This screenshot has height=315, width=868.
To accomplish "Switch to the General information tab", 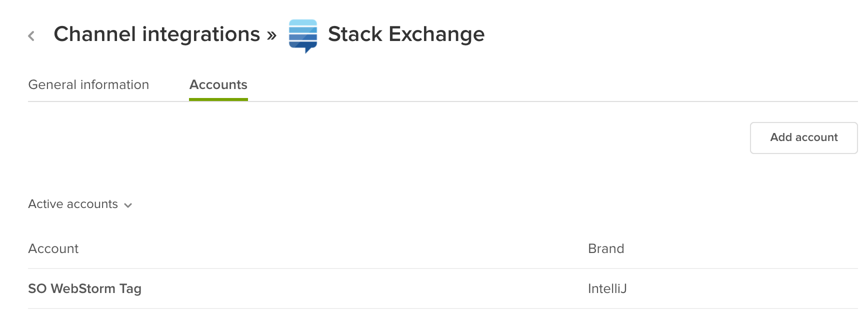I will pos(88,85).
